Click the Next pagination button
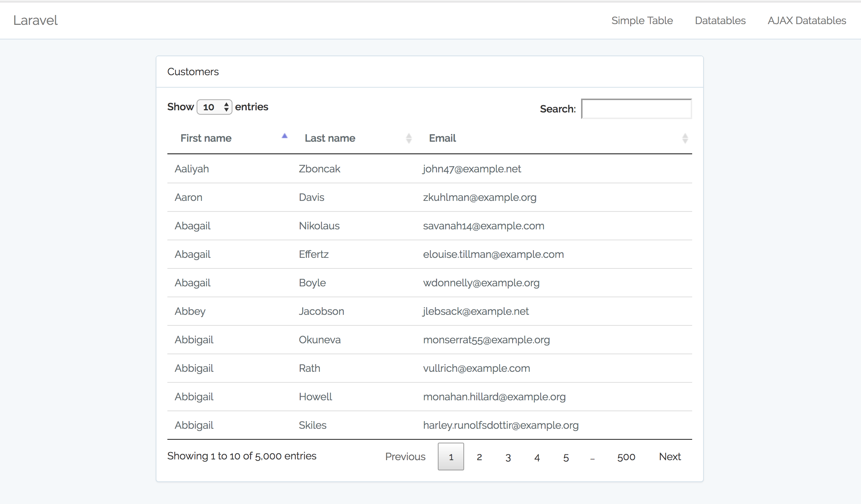 670,457
